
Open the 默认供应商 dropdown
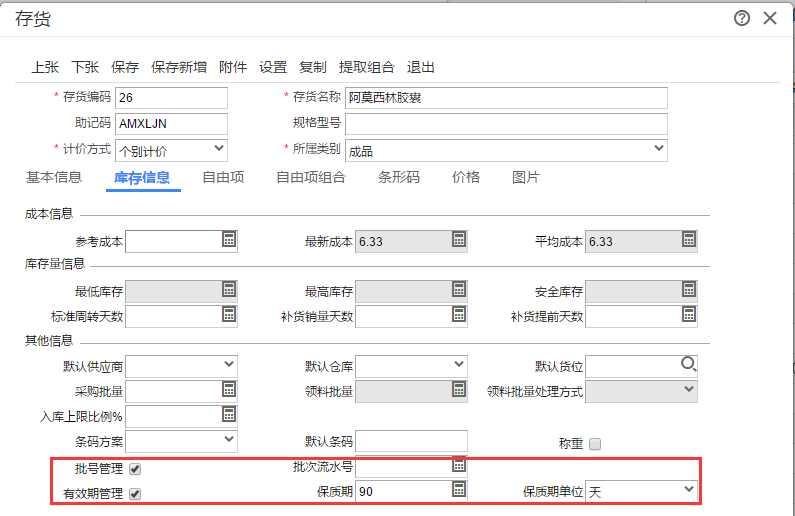coord(182,366)
